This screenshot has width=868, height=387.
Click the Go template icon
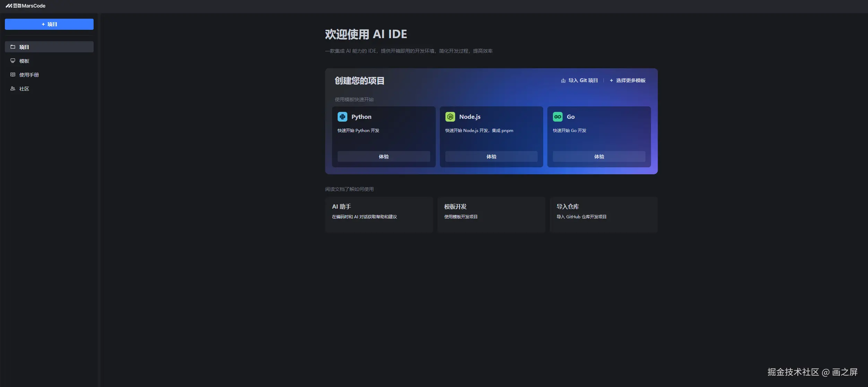pos(557,117)
